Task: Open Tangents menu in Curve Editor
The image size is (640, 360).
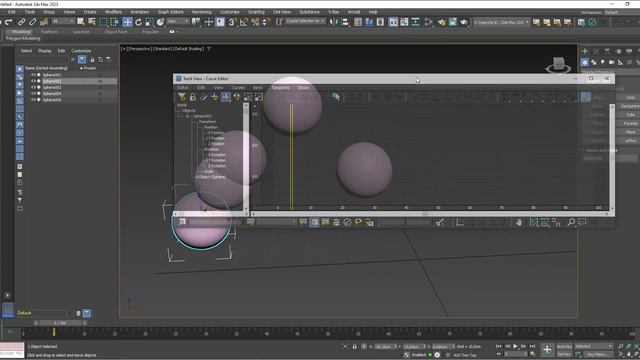Action: [280, 88]
